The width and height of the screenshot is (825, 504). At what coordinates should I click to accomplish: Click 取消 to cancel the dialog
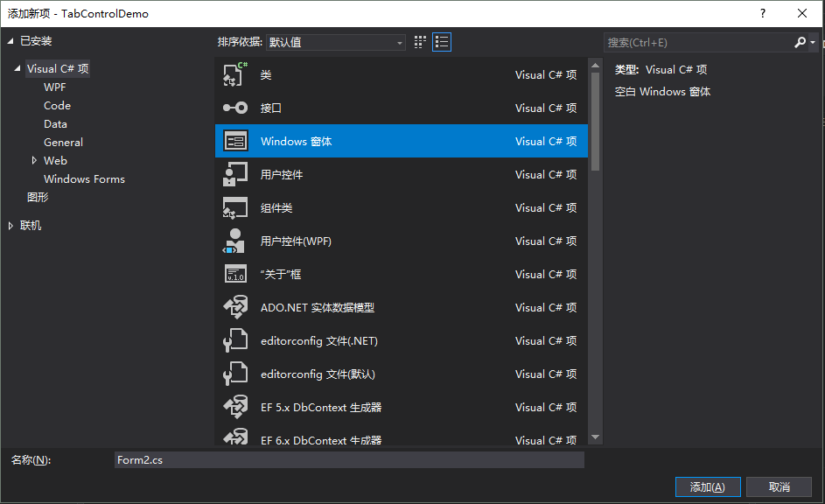click(x=778, y=486)
